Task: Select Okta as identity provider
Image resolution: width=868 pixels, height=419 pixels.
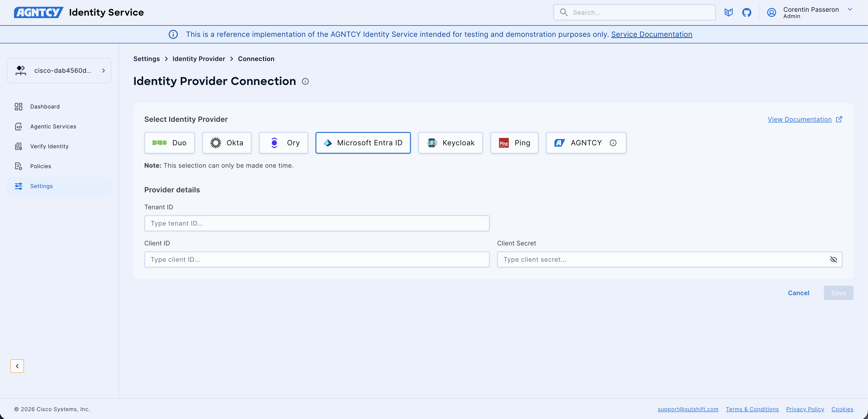Action: point(227,143)
